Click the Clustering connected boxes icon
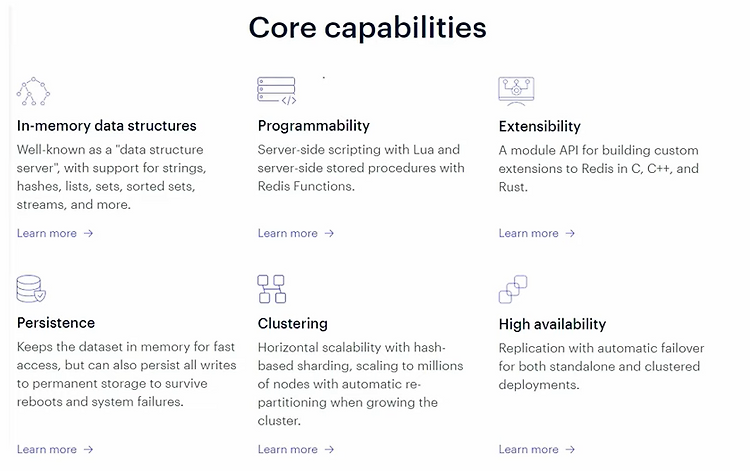The width and height of the screenshot is (750, 471). [272, 289]
